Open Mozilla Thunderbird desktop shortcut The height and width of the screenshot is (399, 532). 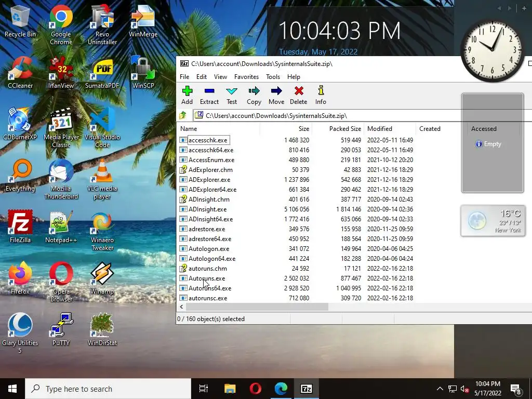point(61,179)
